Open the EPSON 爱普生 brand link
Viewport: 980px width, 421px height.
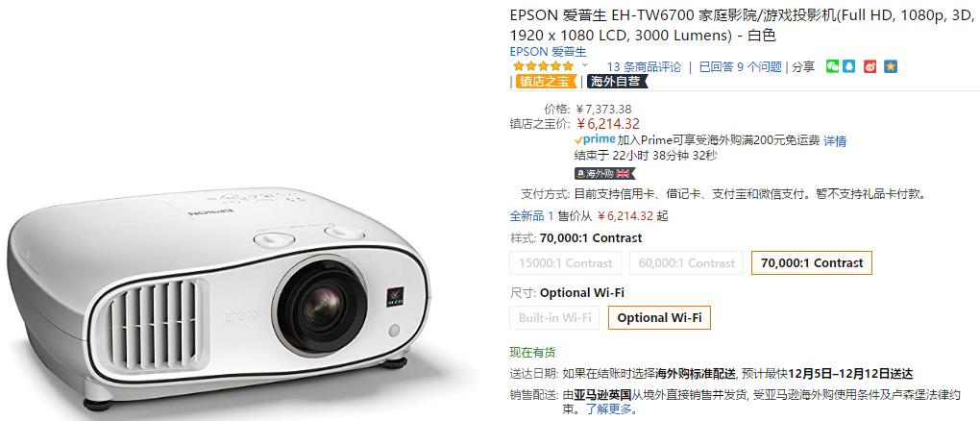(548, 52)
